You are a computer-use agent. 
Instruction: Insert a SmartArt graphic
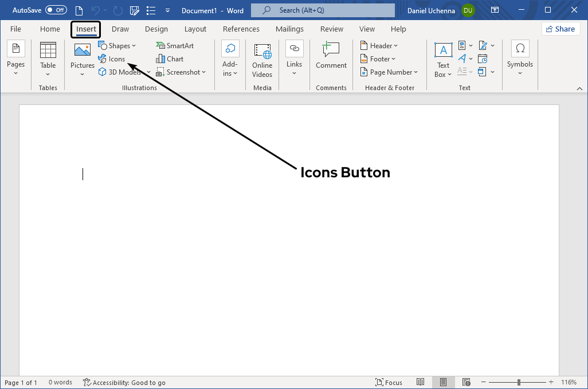click(x=175, y=45)
